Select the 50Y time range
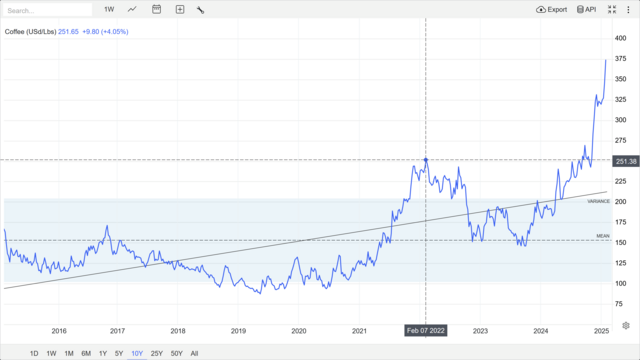 [x=177, y=353]
